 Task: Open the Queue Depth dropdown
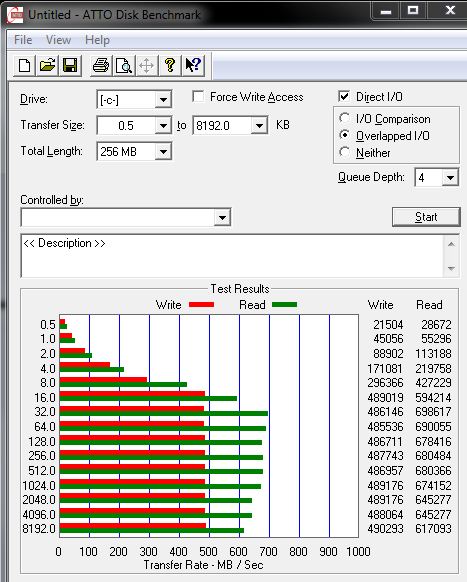click(450, 178)
